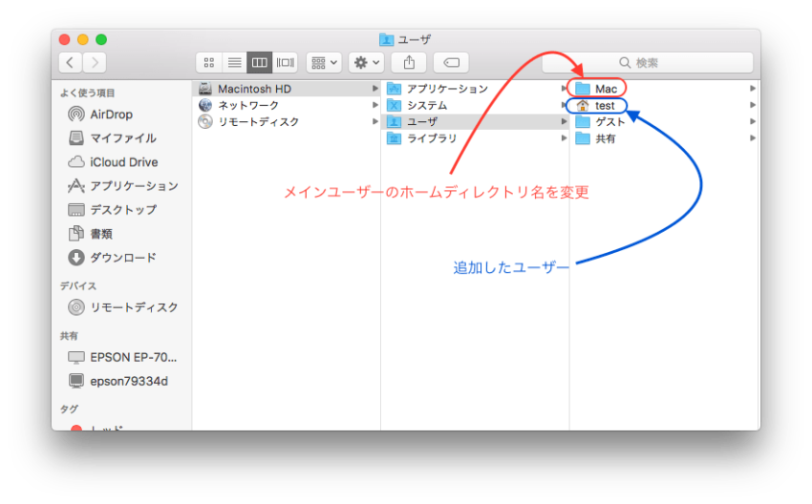
Task: Open デスクトップ in the sidebar
Action: (112, 210)
